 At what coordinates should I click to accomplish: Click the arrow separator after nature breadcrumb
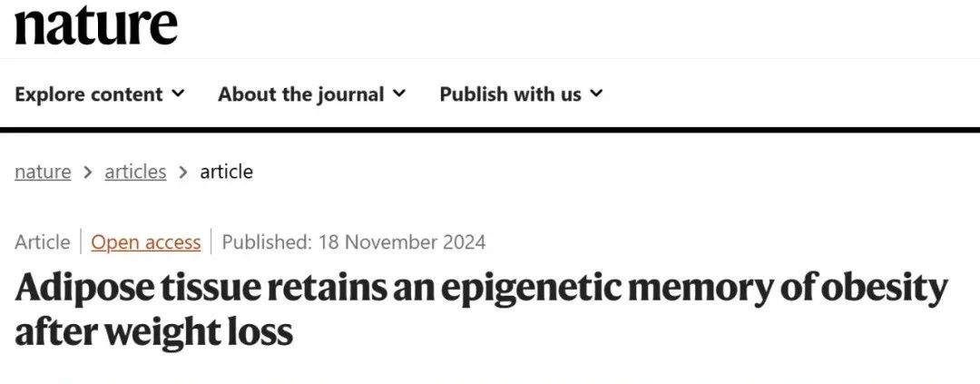pos(88,172)
